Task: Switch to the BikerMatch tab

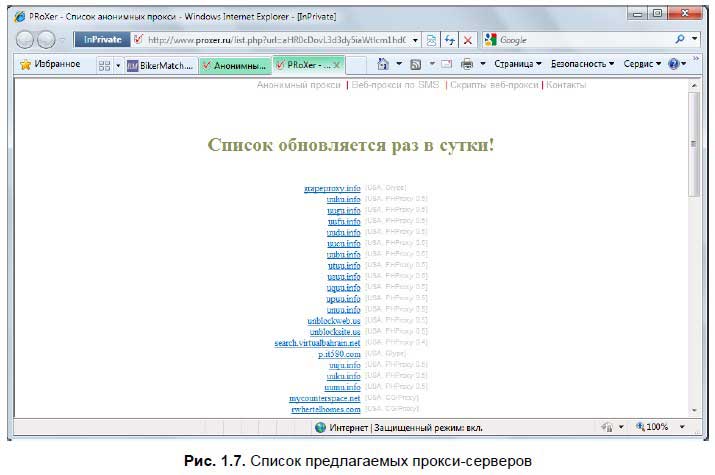Action: [x=160, y=65]
